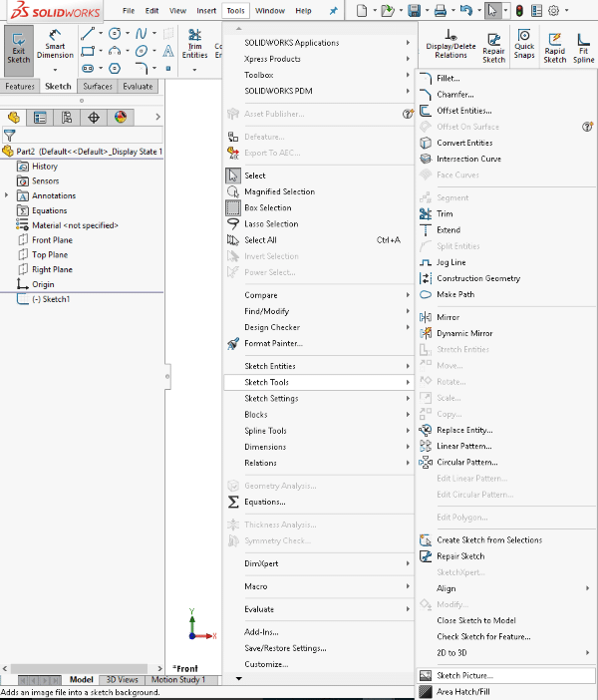Click the Undo arrow icon
The image size is (598, 700).
(x=465, y=10)
